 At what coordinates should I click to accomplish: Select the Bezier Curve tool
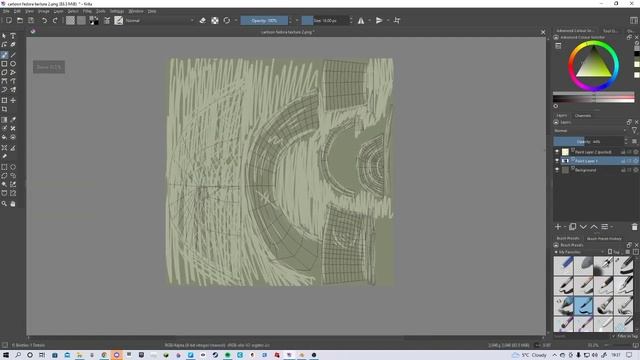4,81
